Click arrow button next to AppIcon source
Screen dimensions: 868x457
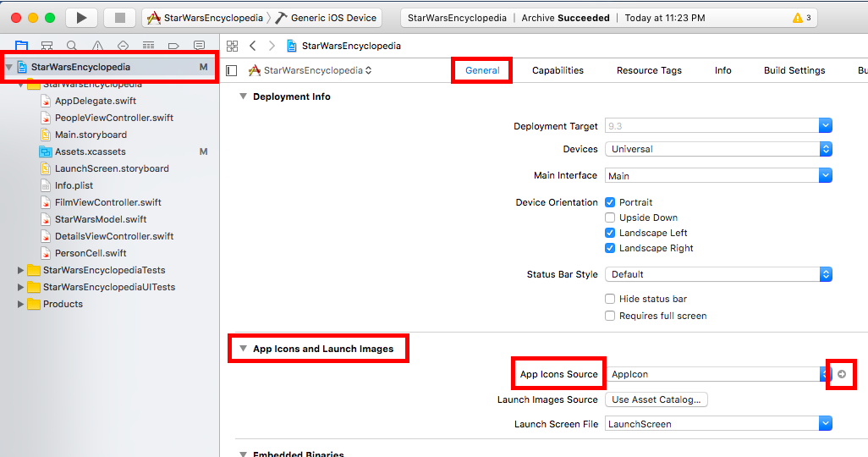tap(842, 374)
